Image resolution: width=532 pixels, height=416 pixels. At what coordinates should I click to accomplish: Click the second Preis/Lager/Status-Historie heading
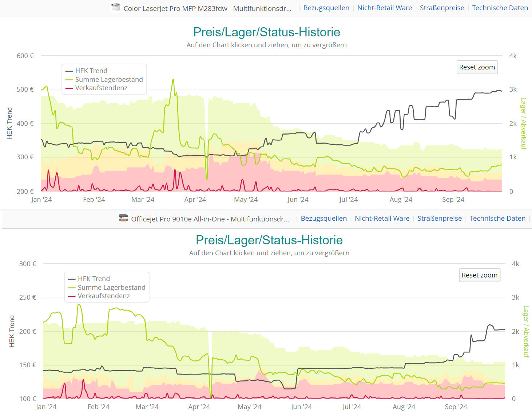coord(269,240)
